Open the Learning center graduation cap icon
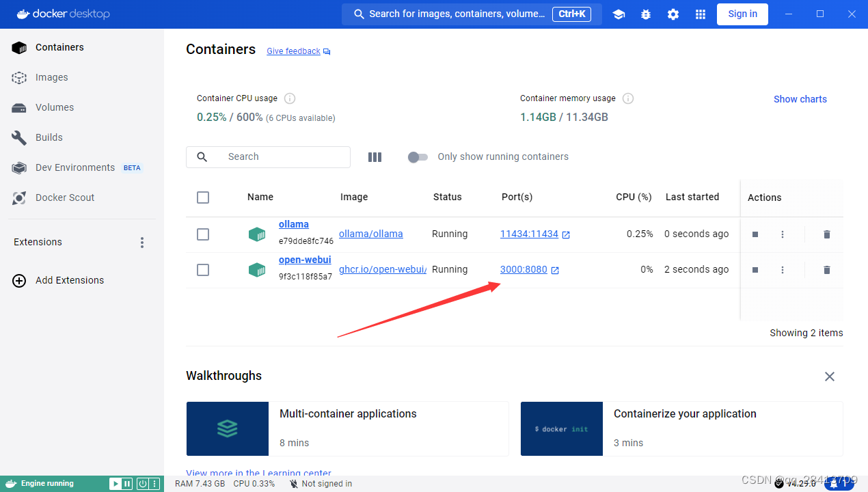Viewport: 868px width, 492px height. coord(619,14)
